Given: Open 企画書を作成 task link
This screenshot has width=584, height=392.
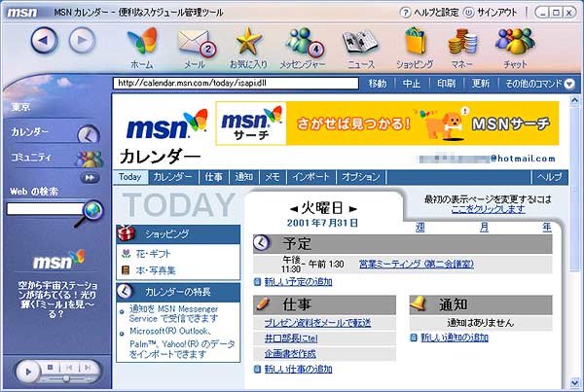Looking at the screenshot, I should [290, 354].
